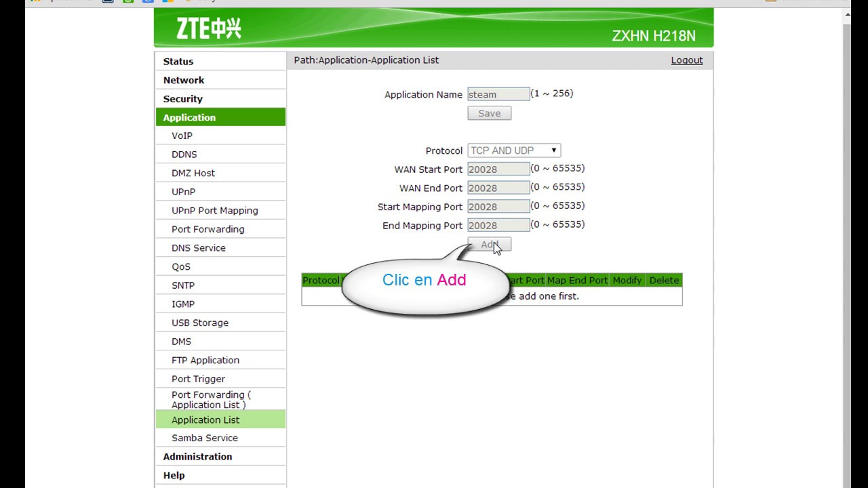The height and width of the screenshot is (488, 868).
Task: Click the Save button
Action: 489,113
